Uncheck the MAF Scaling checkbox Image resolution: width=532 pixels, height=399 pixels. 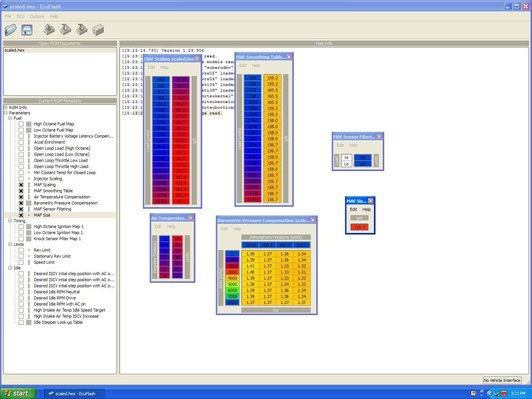(x=21, y=185)
